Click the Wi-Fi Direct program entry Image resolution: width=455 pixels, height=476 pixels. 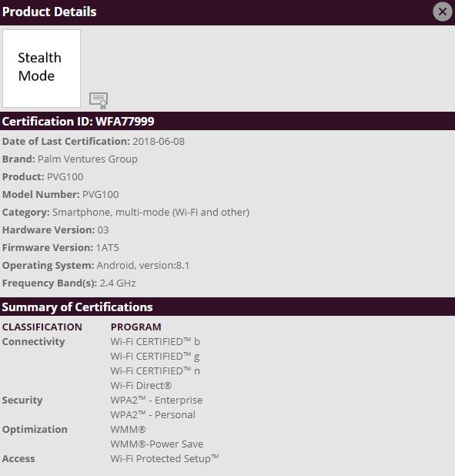[x=141, y=386]
